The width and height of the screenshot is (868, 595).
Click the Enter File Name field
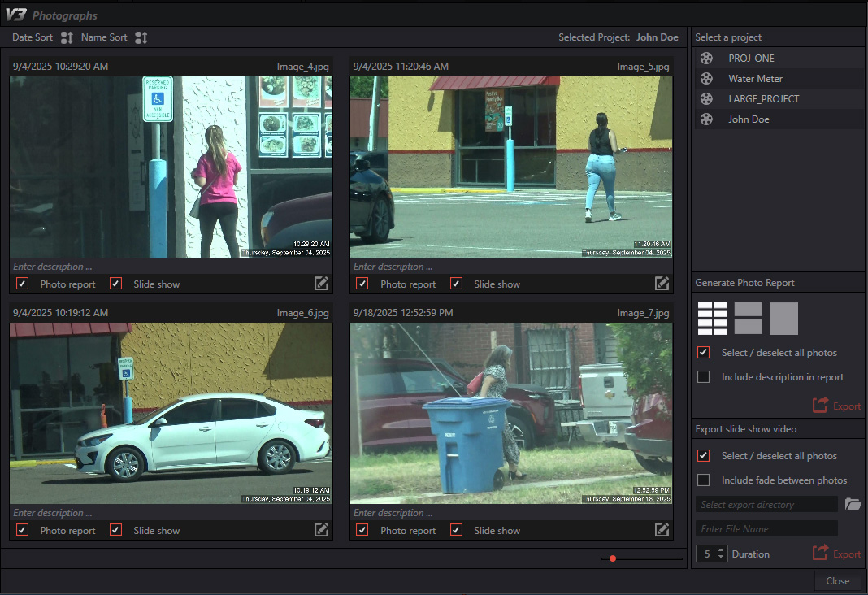[766, 528]
